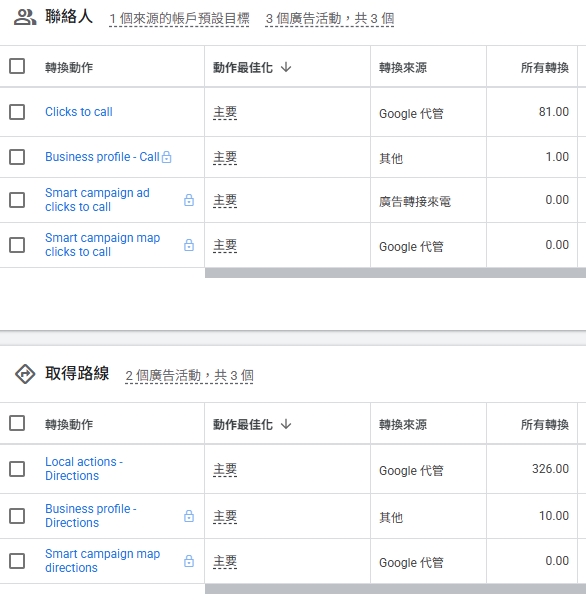The height and width of the screenshot is (602, 586).
Task: Click Directions table horizontal scrollbar
Action: [x=395, y=589]
